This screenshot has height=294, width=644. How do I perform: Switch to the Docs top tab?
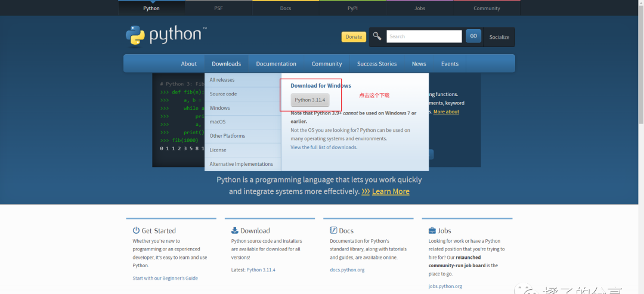286,8
